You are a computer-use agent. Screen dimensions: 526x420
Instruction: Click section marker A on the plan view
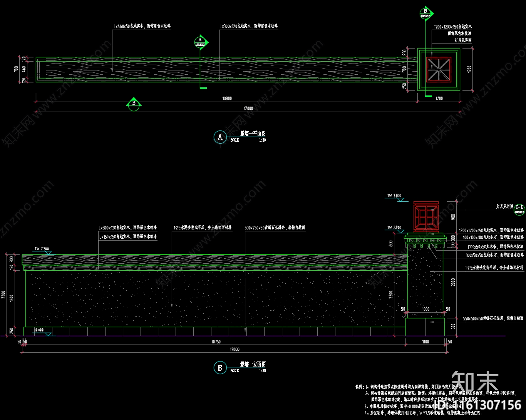tap(200, 42)
